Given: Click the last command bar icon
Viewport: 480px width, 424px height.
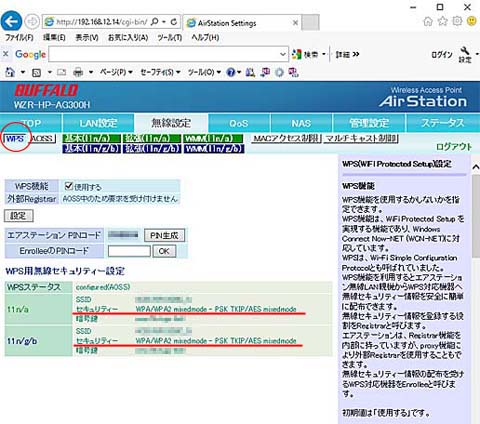Looking at the screenshot, I should click(x=293, y=72).
